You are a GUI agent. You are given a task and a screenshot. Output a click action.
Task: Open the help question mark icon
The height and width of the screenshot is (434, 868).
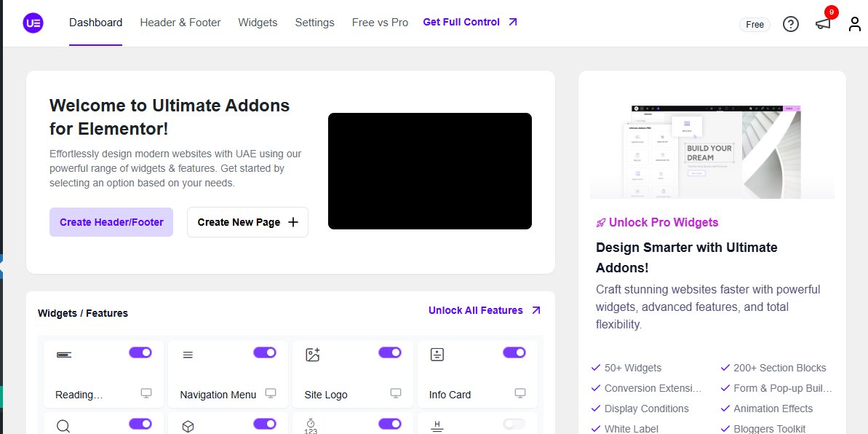790,24
